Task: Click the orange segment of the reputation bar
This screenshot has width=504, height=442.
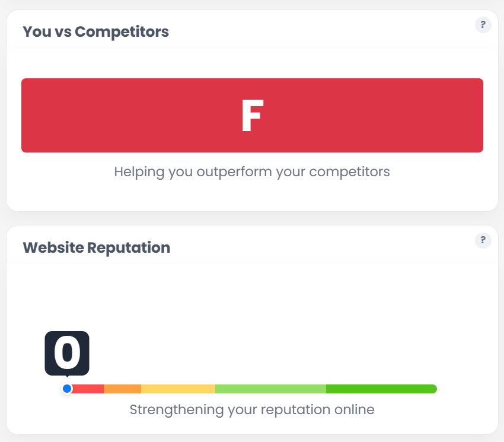Action: pyautogui.click(x=123, y=389)
